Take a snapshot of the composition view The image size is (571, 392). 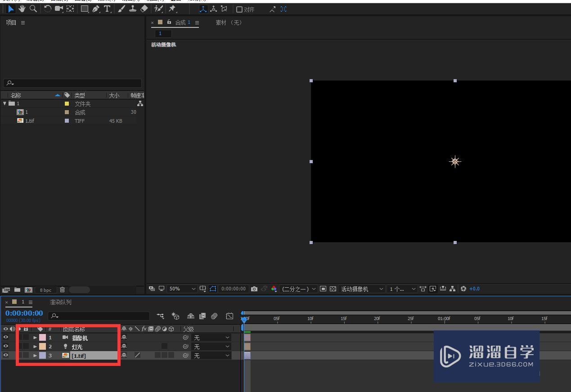[x=255, y=289]
